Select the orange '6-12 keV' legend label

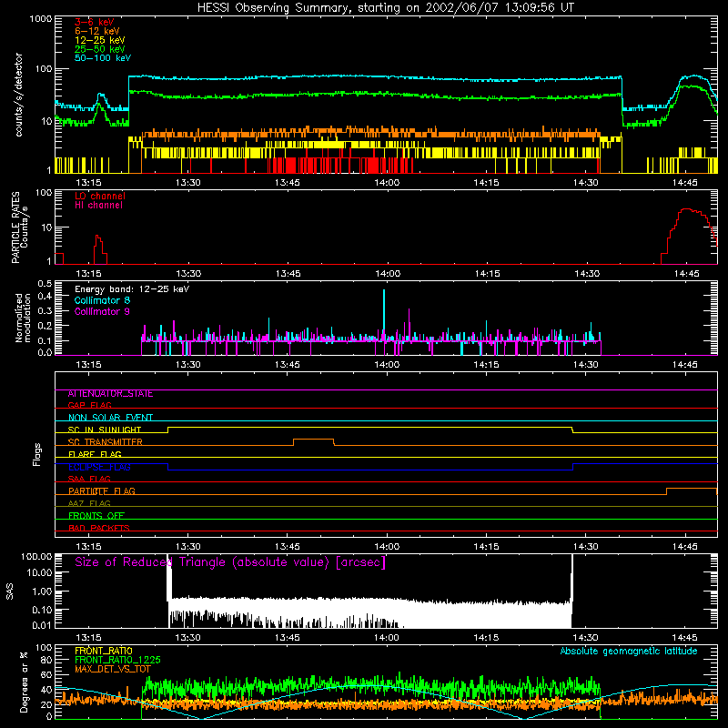(x=97, y=31)
